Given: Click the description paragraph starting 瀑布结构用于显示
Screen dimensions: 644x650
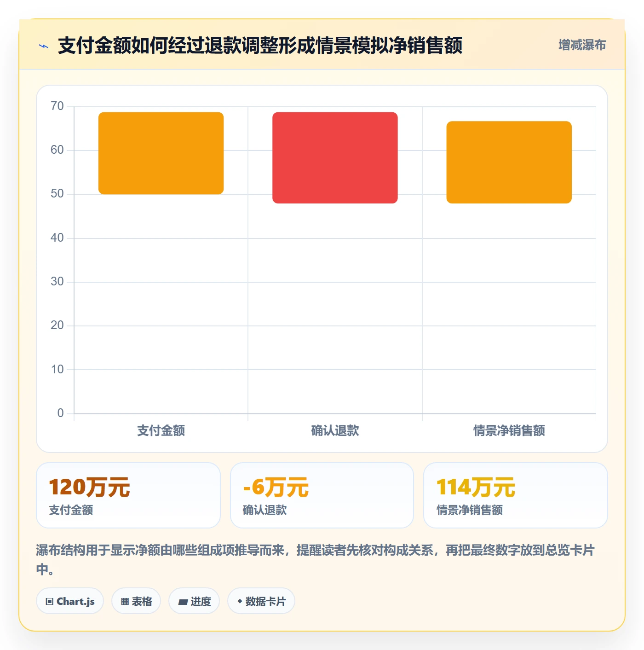Looking at the screenshot, I should pyautogui.click(x=316, y=560).
